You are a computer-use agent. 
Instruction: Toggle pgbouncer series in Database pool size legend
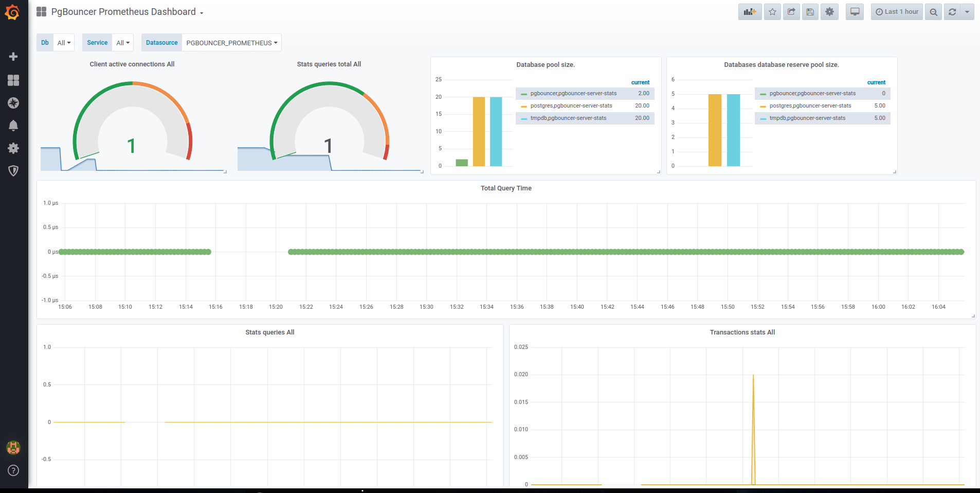click(x=573, y=94)
